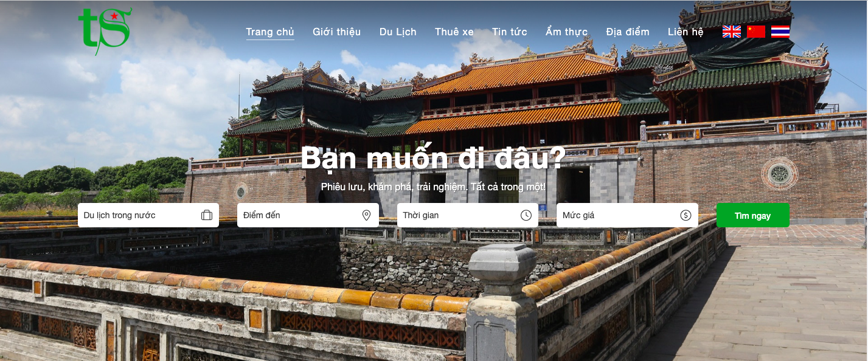Open the Liên hệ menu item
This screenshot has height=361, width=868.
686,32
